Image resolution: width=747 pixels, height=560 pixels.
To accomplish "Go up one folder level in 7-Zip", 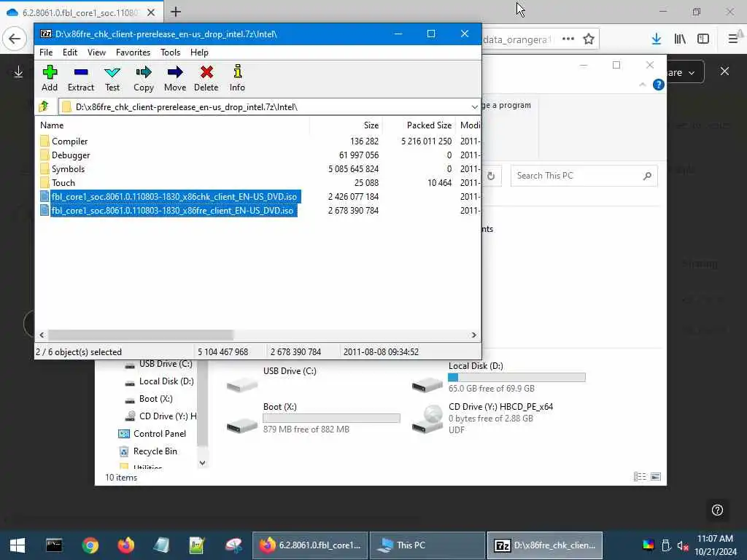I will pyautogui.click(x=44, y=106).
